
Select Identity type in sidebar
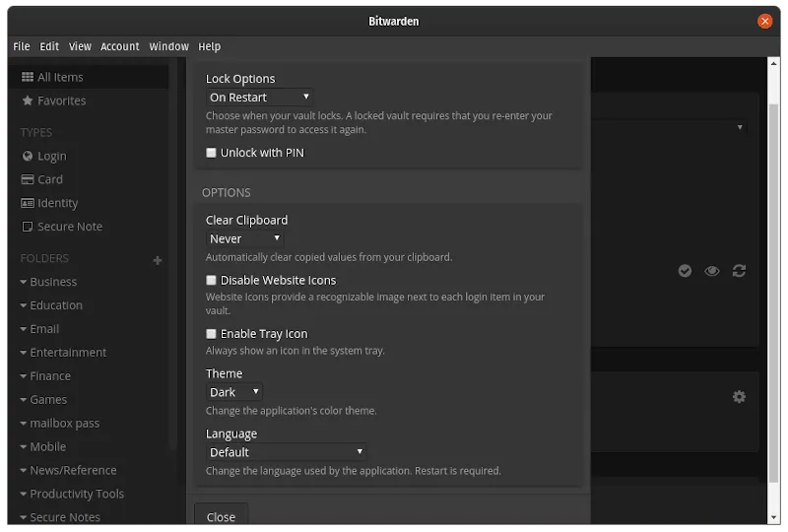click(57, 203)
